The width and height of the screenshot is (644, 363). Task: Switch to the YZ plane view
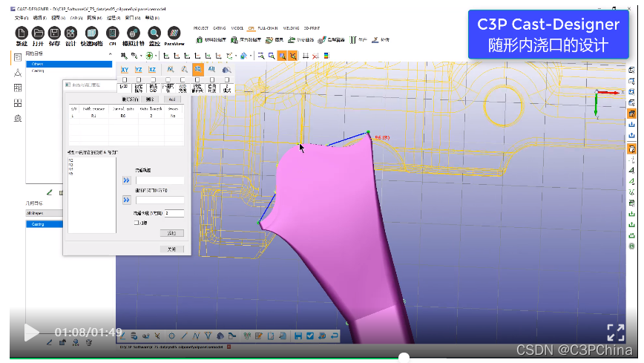pos(139,70)
